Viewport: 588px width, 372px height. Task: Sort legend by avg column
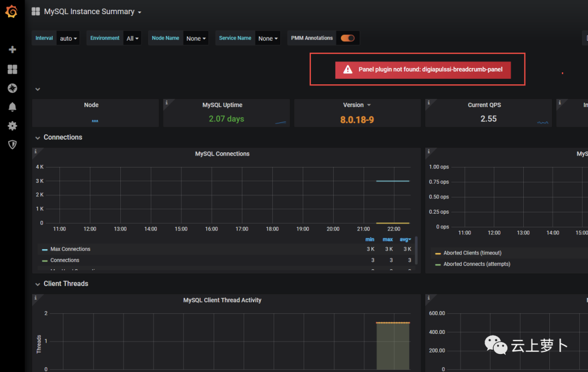click(x=405, y=239)
